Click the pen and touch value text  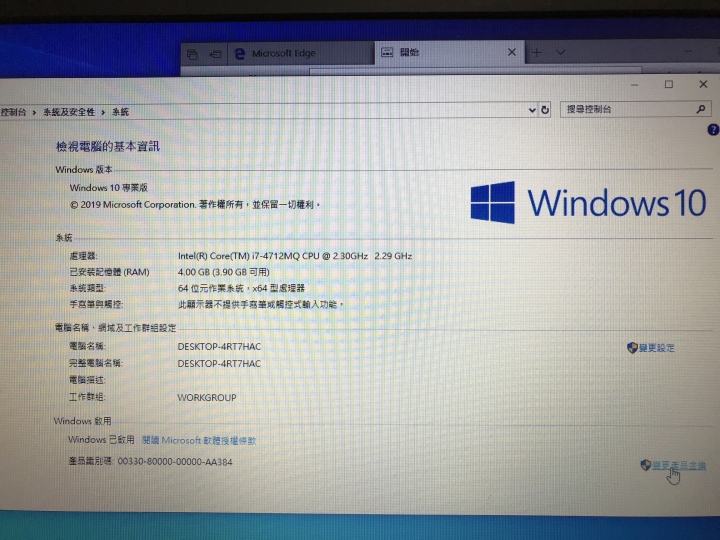[x=261, y=304]
